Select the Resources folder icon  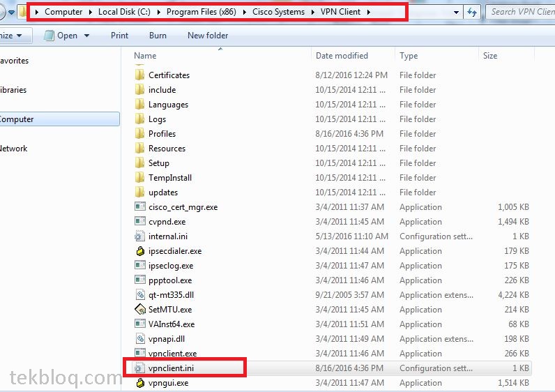[140, 148]
